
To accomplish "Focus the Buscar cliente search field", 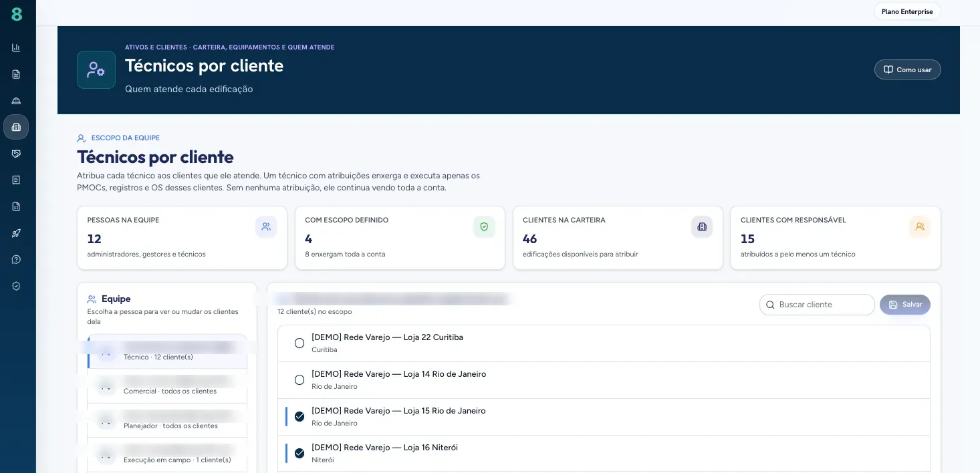I will [817, 305].
